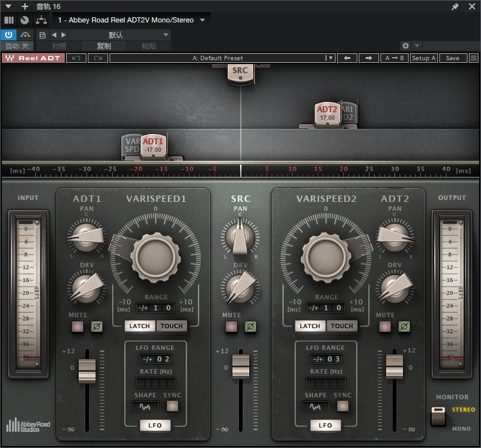Image resolution: width=481 pixels, height=448 pixels.
Task: Load previous Waves preset left arrow
Action: 347,58
